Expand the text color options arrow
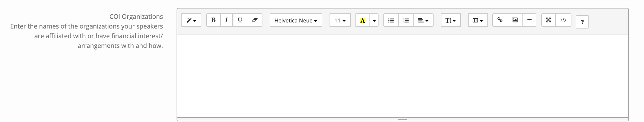This screenshot has height=122, width=644. point(374,20)
